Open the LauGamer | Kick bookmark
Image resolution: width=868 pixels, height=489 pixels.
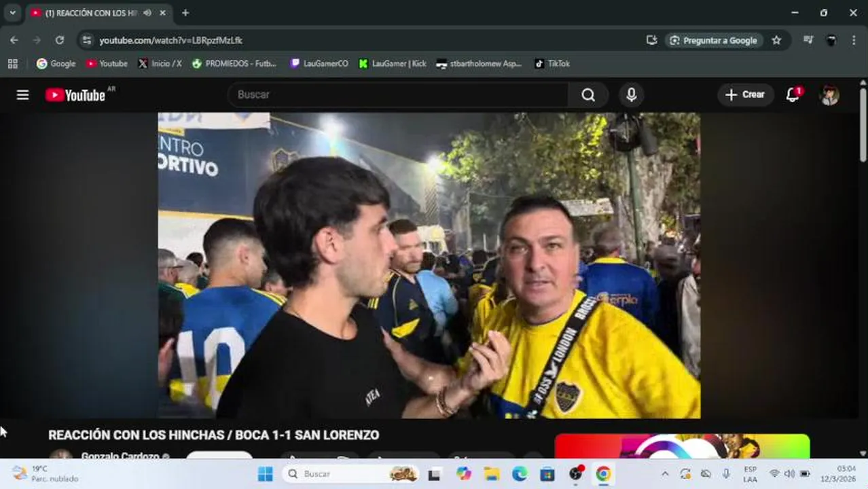[393, 63]
